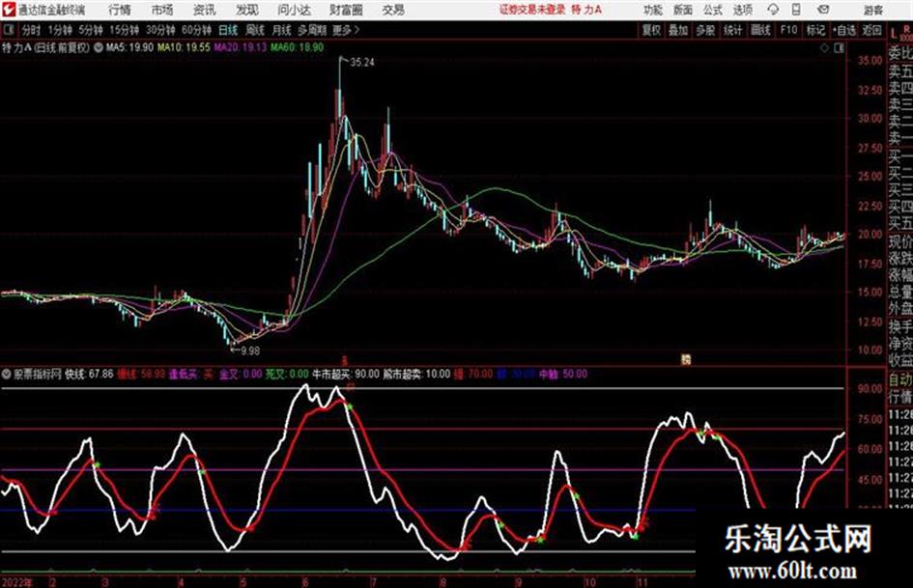Open the mail envelope icon

coord(823,10)
